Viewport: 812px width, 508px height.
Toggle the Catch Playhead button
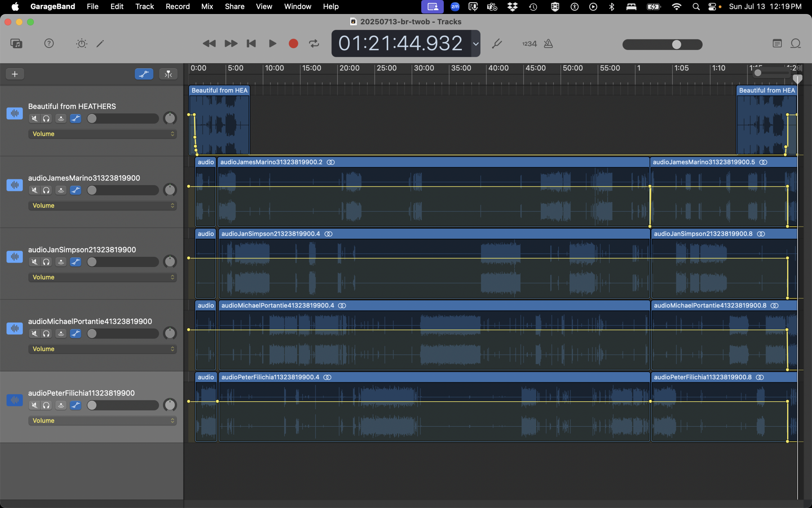[168, 74]
